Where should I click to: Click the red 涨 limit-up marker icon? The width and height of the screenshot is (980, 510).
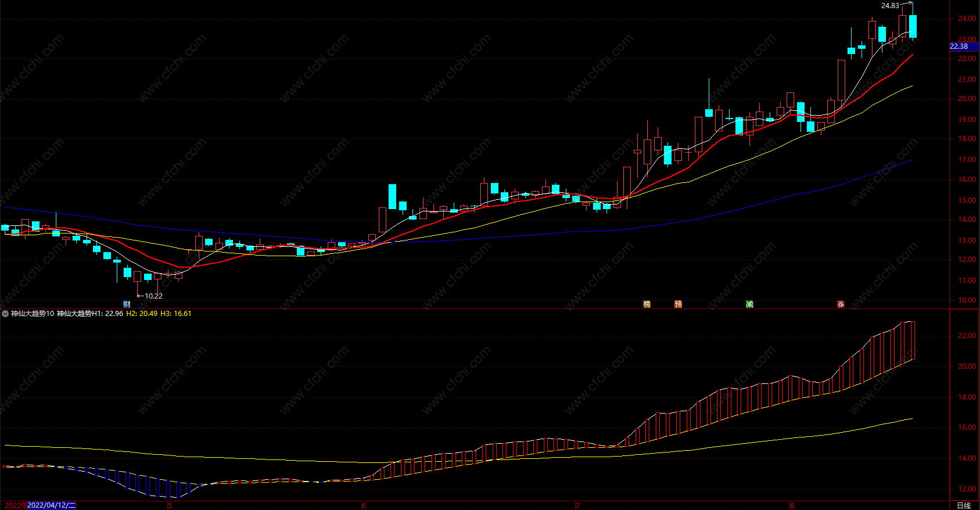click(841, 304)
